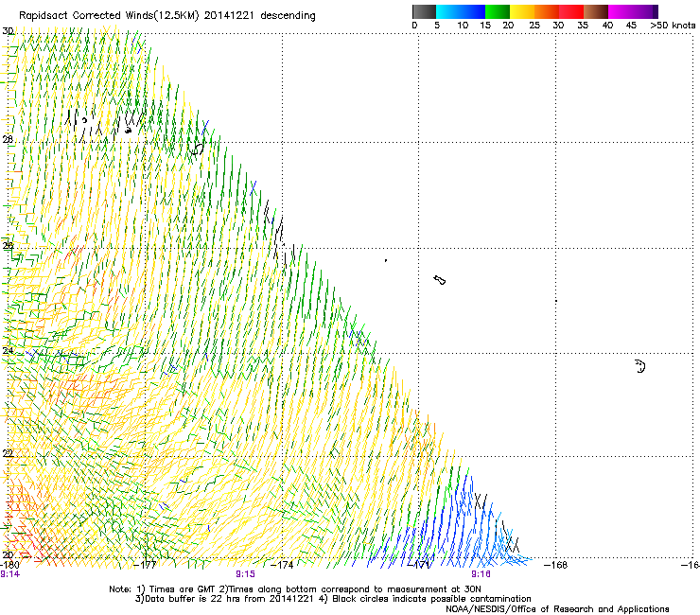The height and width of the screenshot is (615, 700).
Task: Click the gray 0-5 knots legend segment
Action: [x=424, y=11]
